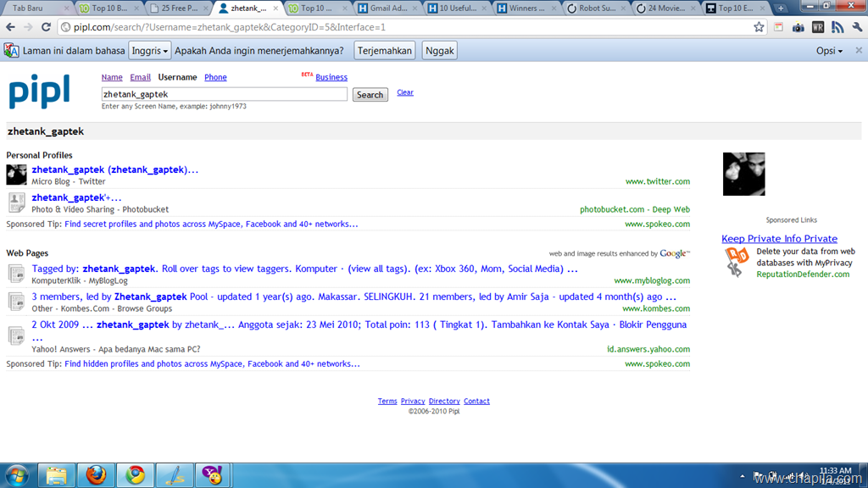
Task: Open the zhetank_gaptek Twitter result link
Action: 114,169
